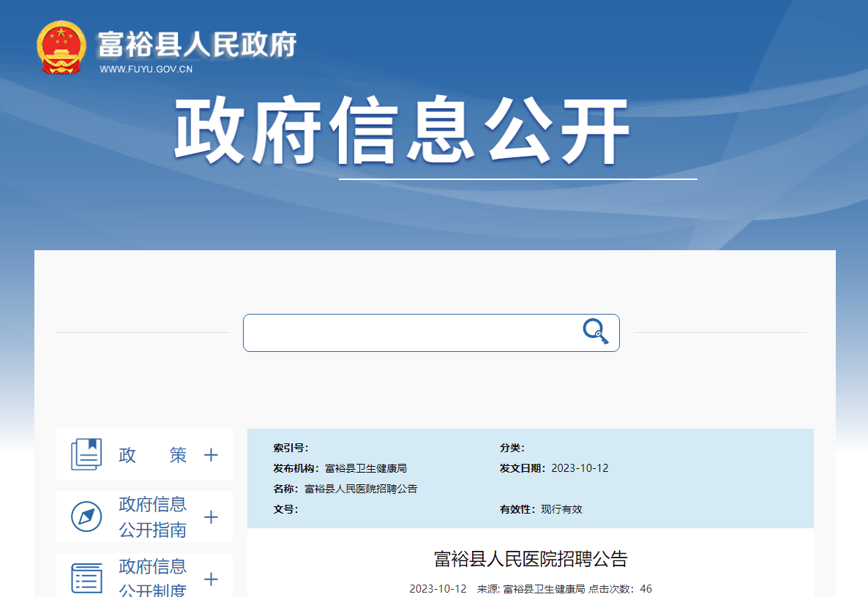This screenshot has height=597, width=868.
Task: Click the WWW.FUYU.GOV.CN site address text
Action: click(x=146, y=70)
